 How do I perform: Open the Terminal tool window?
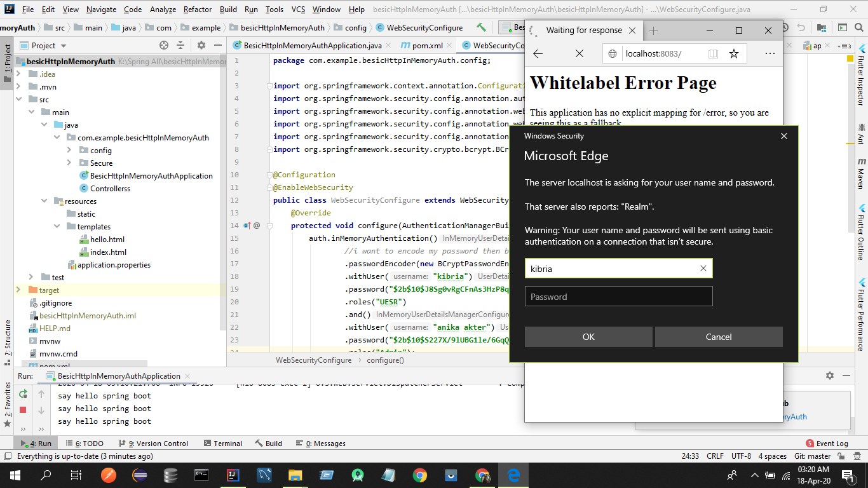point(222,443)
